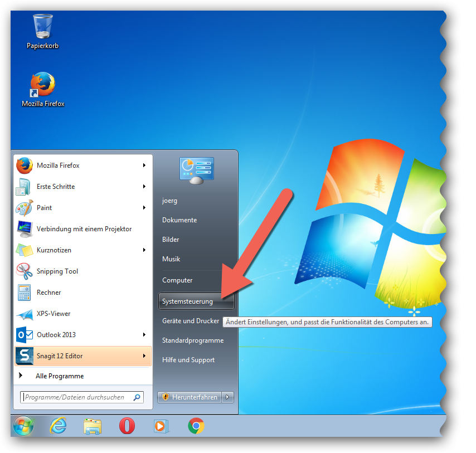Open Hilfe und Support link
Screen dimensions: 476x453
tap(188, 360)
